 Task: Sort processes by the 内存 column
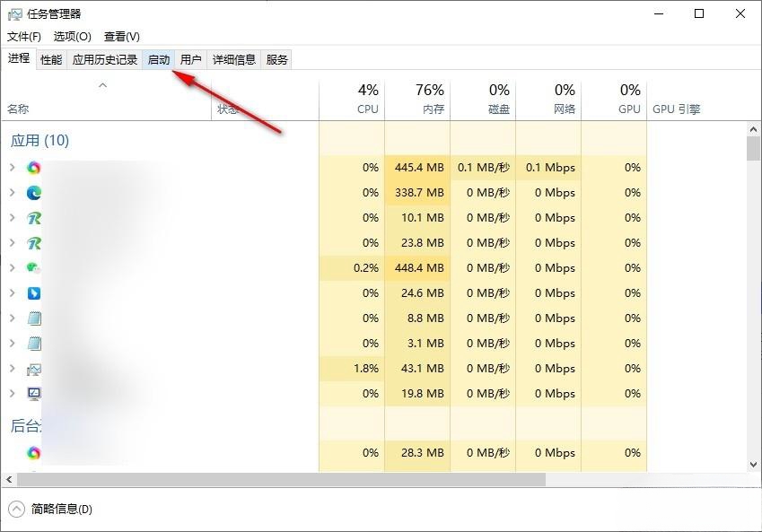[417, 100]
